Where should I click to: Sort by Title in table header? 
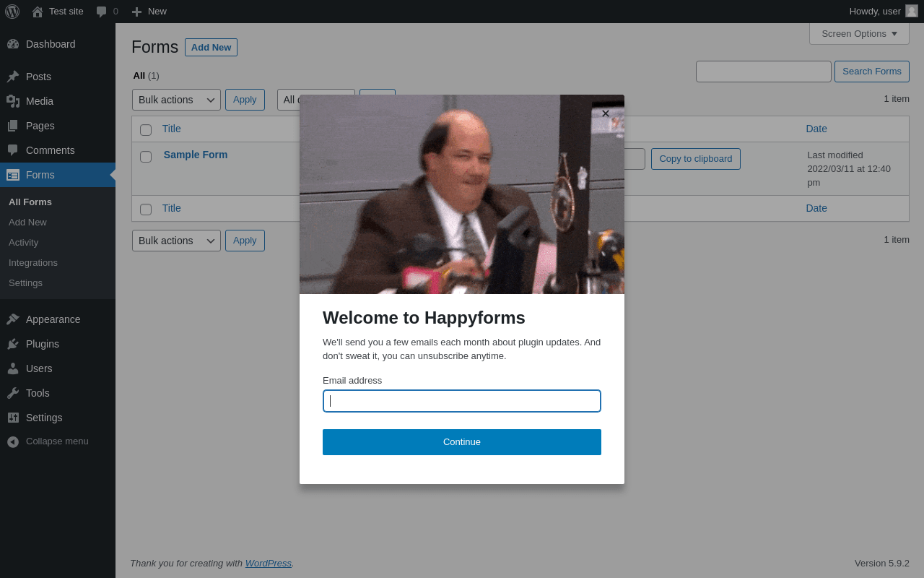click(x=172, y=129)
